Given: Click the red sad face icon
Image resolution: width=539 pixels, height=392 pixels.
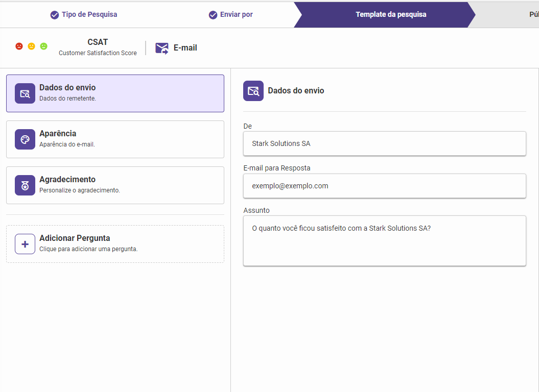Looking at the screenshot, I should click(x=19, y=46).
